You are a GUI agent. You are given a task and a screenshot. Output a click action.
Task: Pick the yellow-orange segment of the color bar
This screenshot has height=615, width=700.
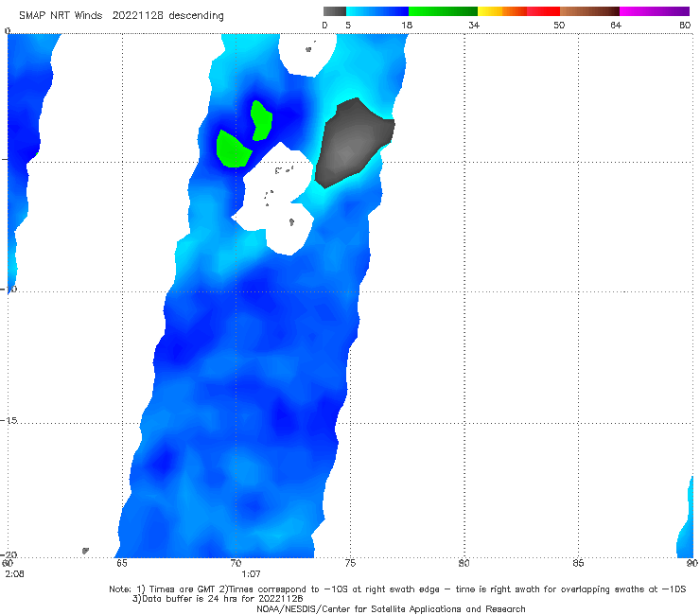[502, 11]
